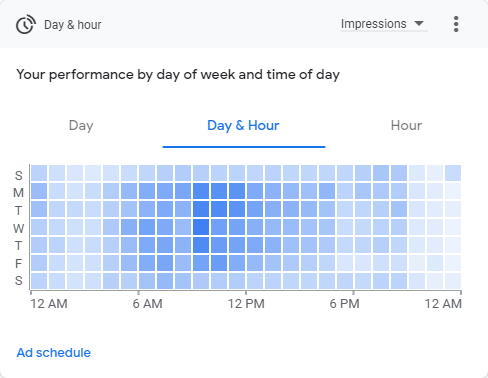
Task: Switch to the Hour tab
Action: (x=406, y=126)
